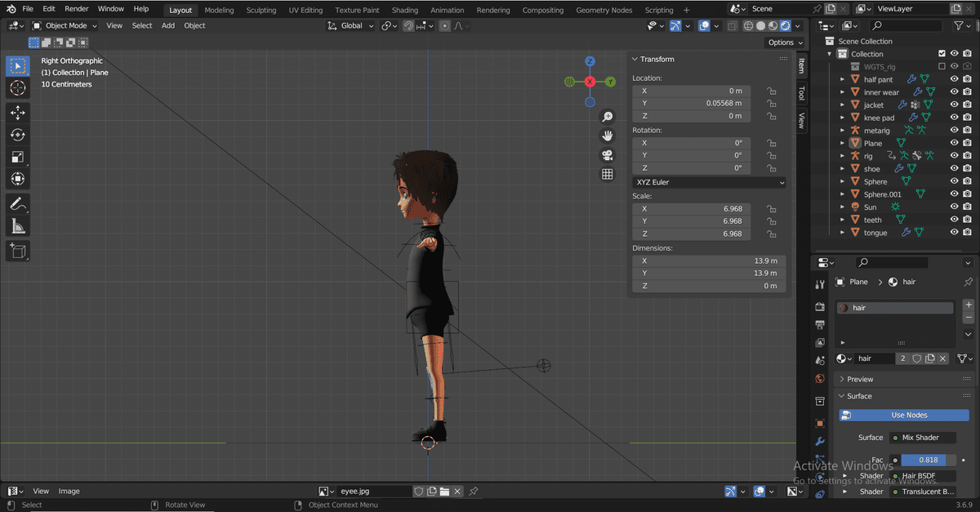Adjust the Fac slider at 0.818
980x512 pixels.
pyautogui.click(x=929, y=461)
